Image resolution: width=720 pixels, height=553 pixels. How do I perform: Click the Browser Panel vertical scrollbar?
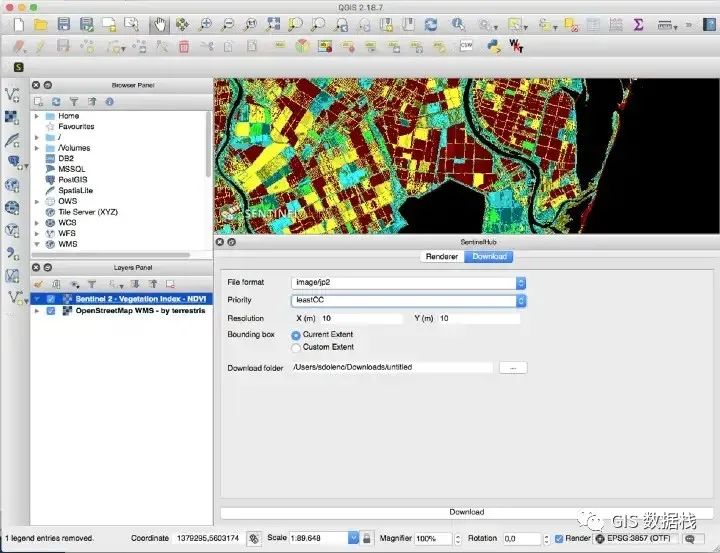click(208, 145)
